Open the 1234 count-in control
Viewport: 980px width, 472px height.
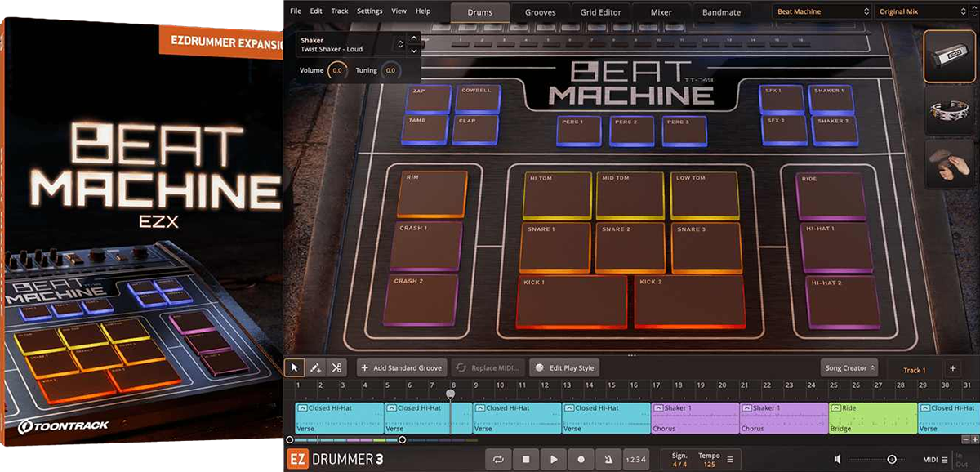pyautogui.click(x=635, y=460)
